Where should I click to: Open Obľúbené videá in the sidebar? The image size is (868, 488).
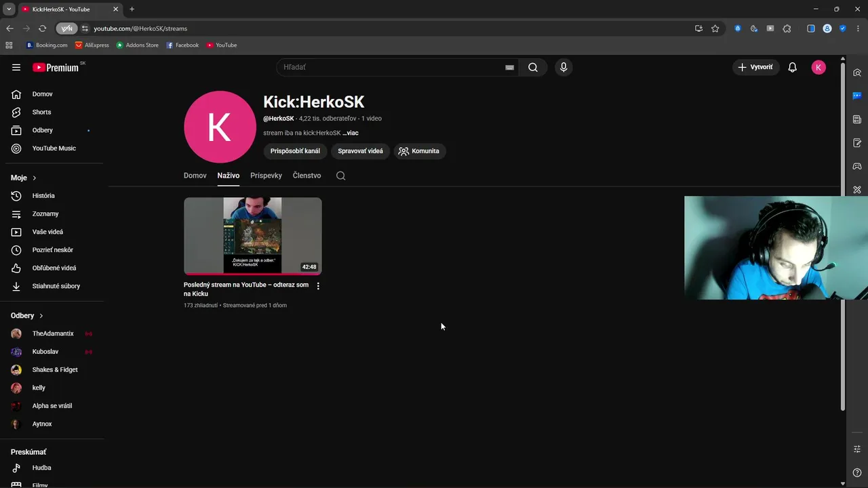(x=54, y=268)
